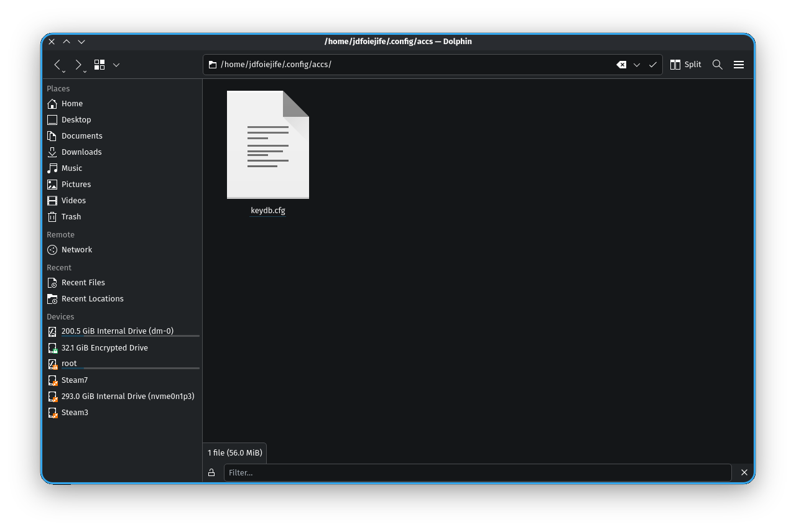Viewport: 796px width, 532px height.
Task: Click the '1 file (56.0 MiB)' status text
Action: coord(235,453)
